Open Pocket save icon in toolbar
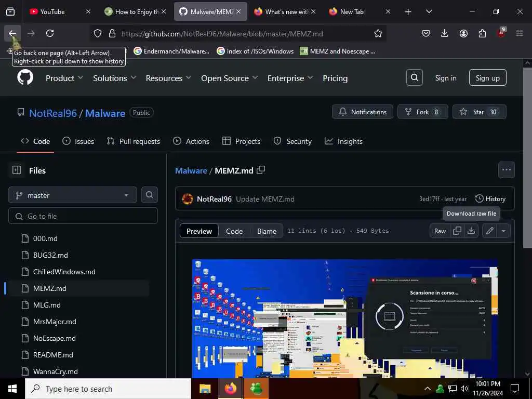532x399 pixels. click(426, 33)
